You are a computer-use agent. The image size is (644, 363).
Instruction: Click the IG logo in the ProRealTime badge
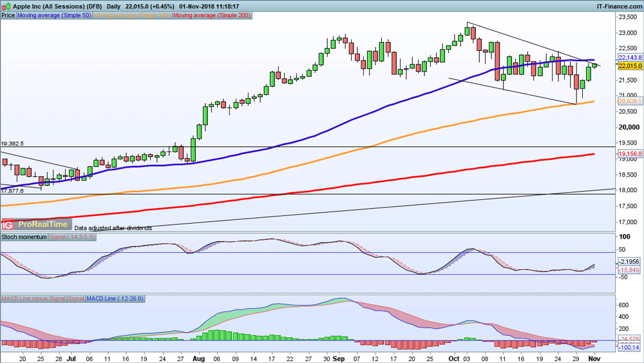[x=7, y=224]
